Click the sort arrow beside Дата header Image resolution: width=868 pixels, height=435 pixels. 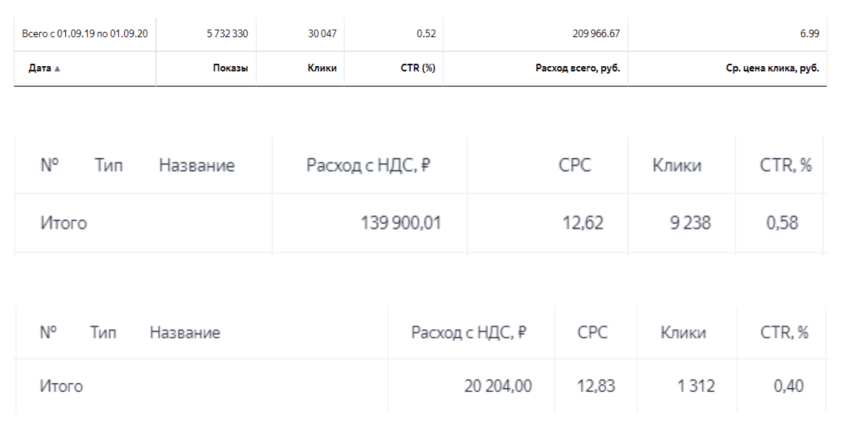(57, 70)
